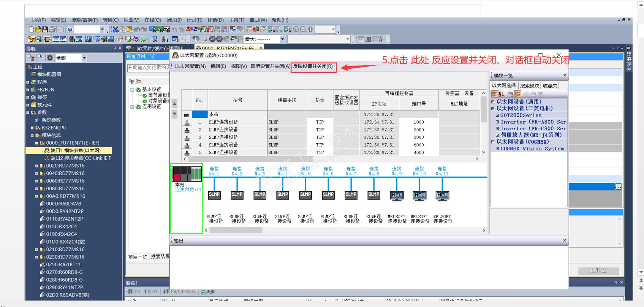Expand 以太网设备(通用) in module list
Viewport: 644px width, 307px height.
point(493,102)
